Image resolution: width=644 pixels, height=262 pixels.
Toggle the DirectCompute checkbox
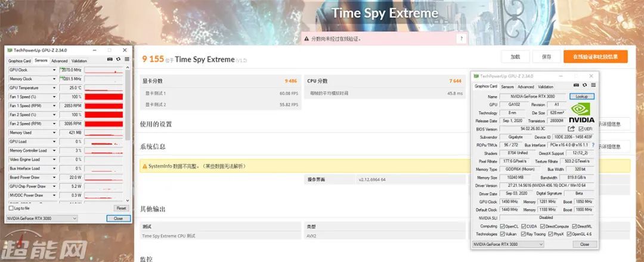pyautogui.click(x=543, y=226)
